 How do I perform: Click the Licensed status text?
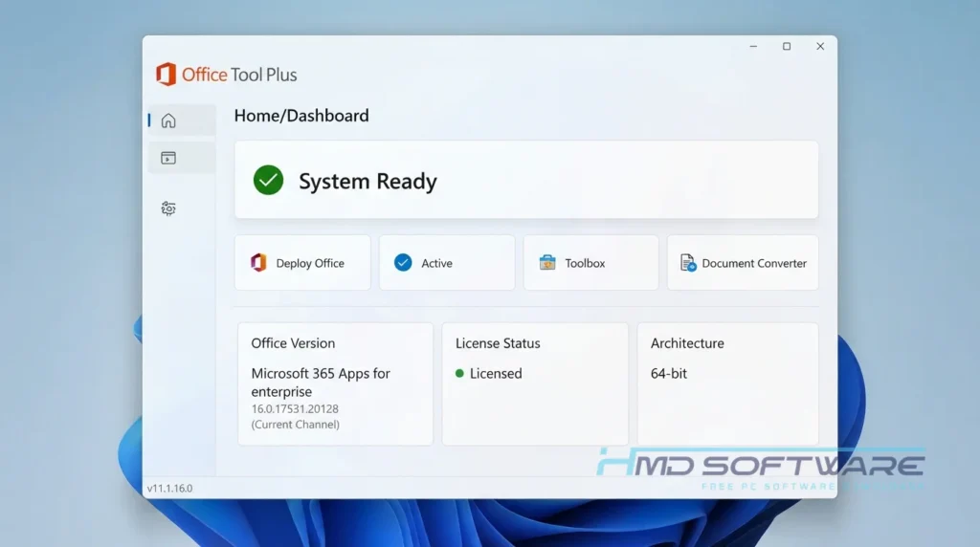tap(496, 373)
